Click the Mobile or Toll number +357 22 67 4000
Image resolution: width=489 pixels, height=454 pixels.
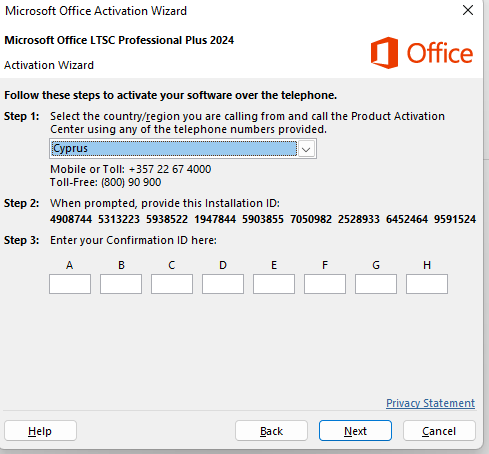(170, 169)
